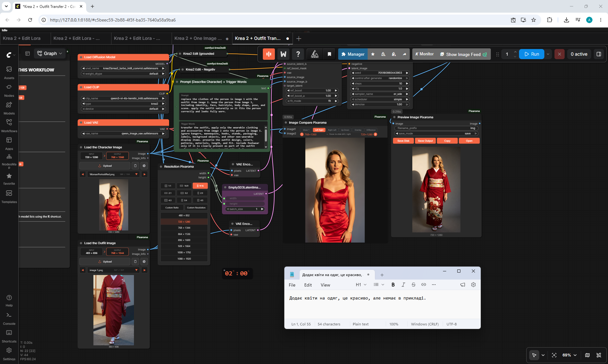This screenshot has width=608, height=364.
Task: Adjust the cfg value slider
Action: [380, 89]
